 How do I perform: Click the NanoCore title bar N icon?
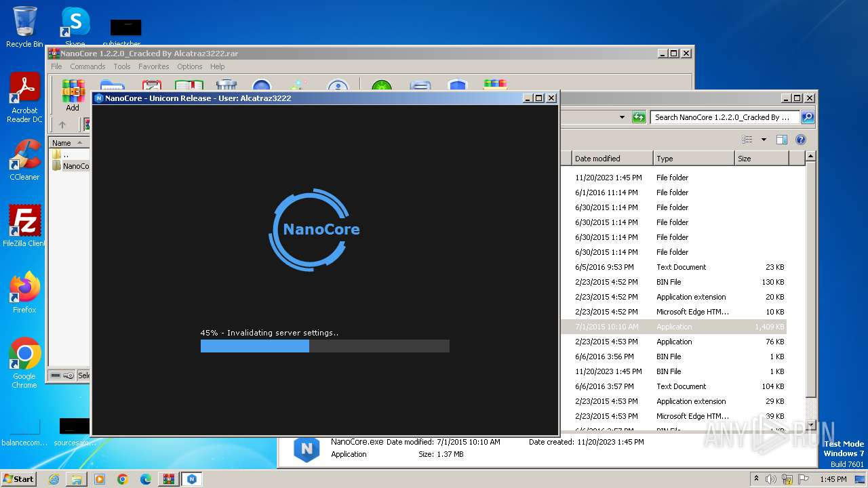(99, 98)
